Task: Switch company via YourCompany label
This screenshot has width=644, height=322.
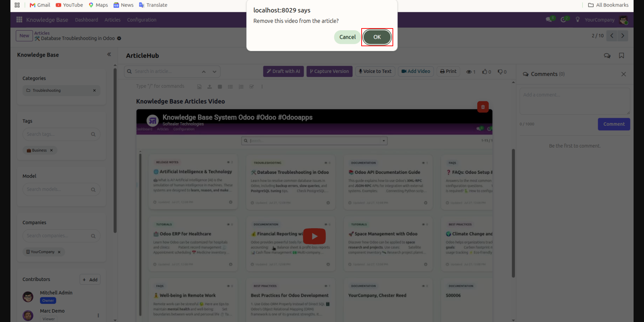Action: pos(600,20)
